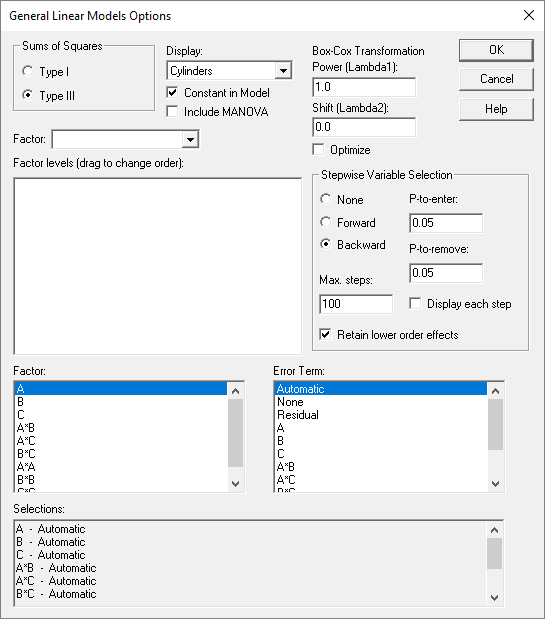Click the Max. steps input field
The width and height of the screenshot is (545, 619).
(356, 304)
